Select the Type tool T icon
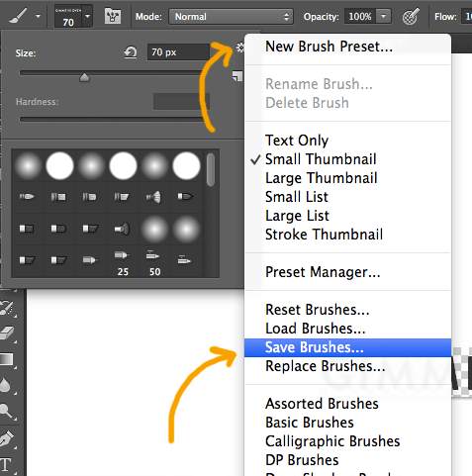 [x=6, y=464]
